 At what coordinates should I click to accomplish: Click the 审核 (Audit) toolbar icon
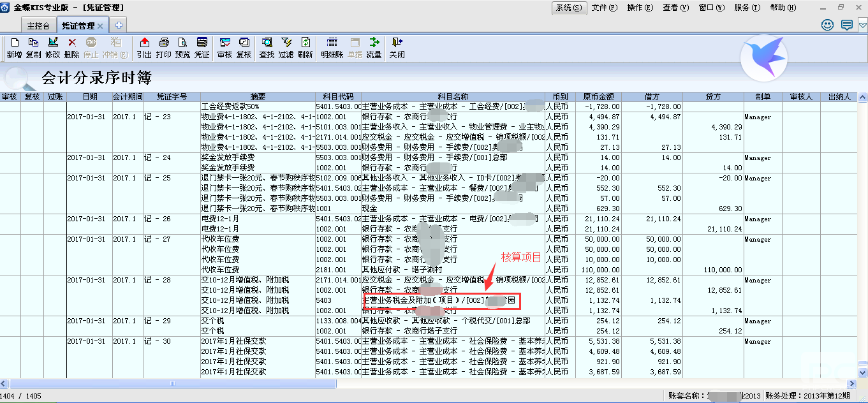click(x=224, y=48)
